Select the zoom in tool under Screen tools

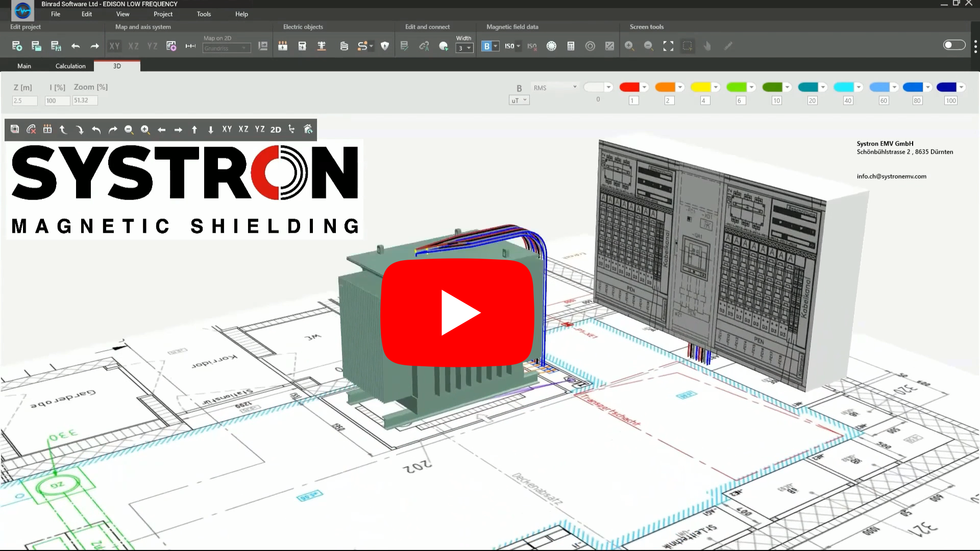pos(629,45)
